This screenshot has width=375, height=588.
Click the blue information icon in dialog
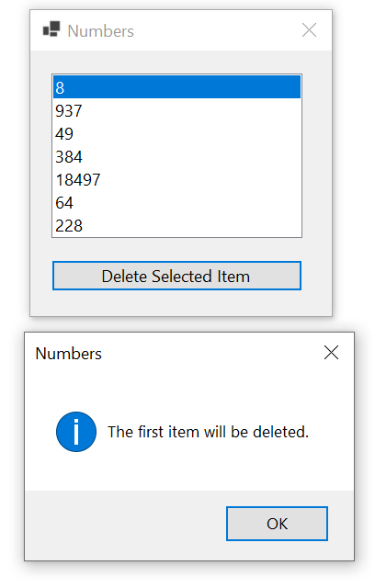click(x=76, y=432)
